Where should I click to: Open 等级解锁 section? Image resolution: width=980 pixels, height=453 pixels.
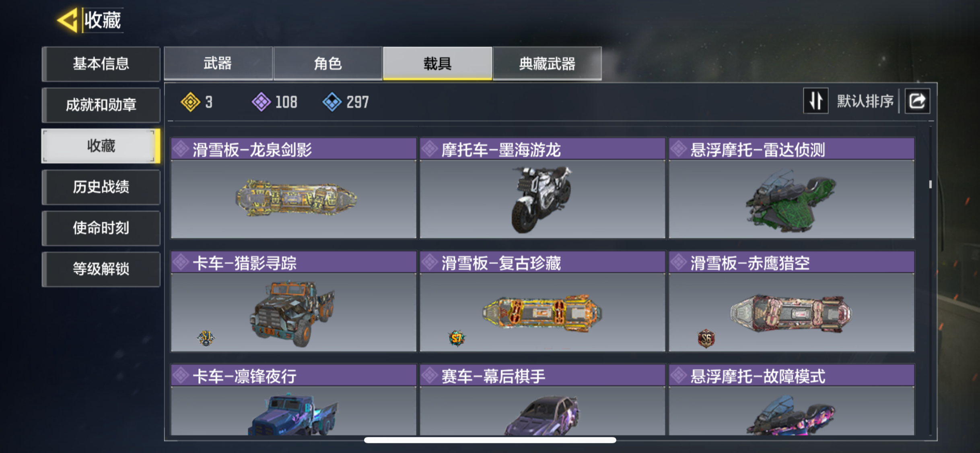(101, 269)
